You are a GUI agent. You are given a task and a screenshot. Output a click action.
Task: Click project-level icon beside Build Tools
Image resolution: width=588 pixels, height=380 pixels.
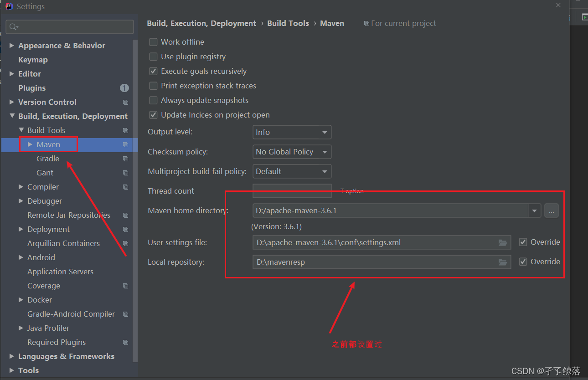(x=126, y=130)
